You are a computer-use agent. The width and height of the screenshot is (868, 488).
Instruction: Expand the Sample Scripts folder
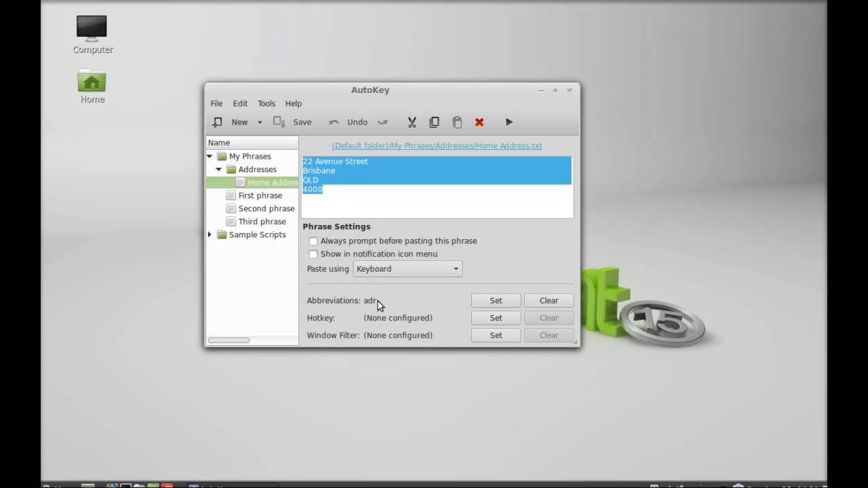[x=210, y=235]
